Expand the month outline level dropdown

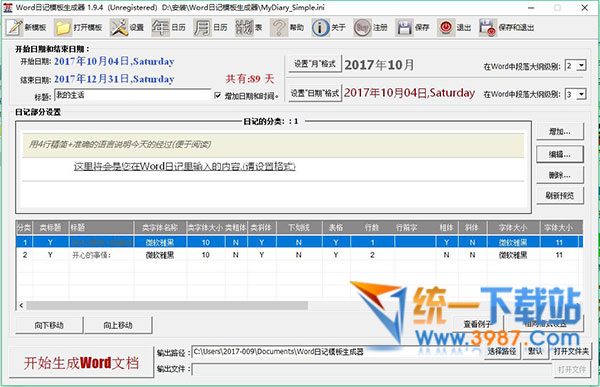pyautogui.click(x=581, y=65)
